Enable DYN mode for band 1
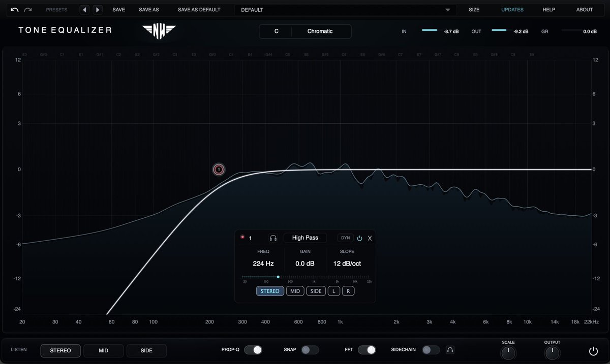610x364 pixels. [x=345, y=238]
